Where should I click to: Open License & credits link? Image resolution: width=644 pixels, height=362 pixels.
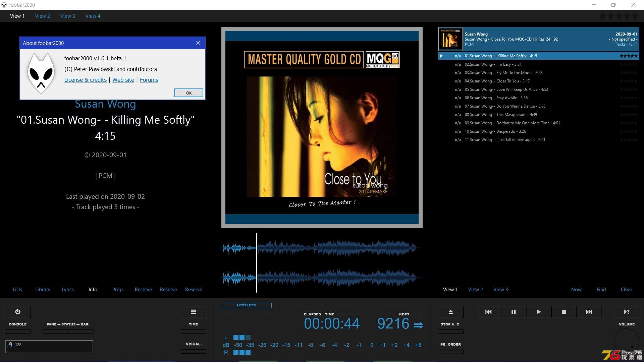coord(86,80)
